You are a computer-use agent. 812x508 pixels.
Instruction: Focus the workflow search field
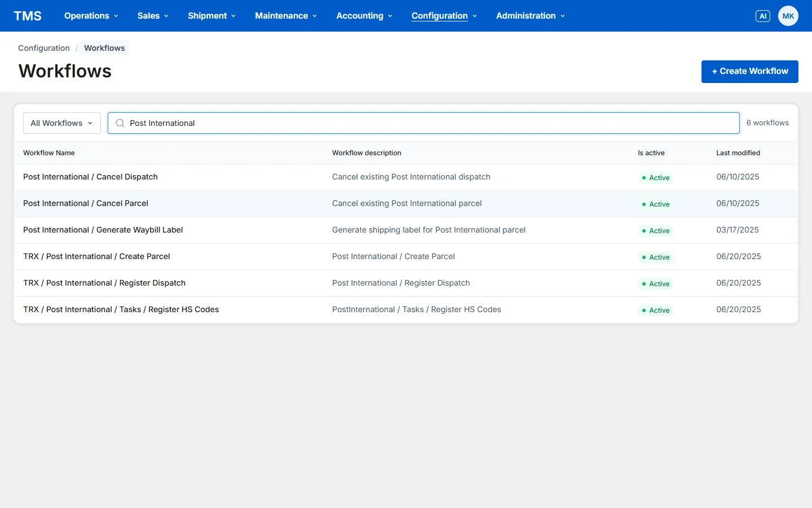coord(423,123)
